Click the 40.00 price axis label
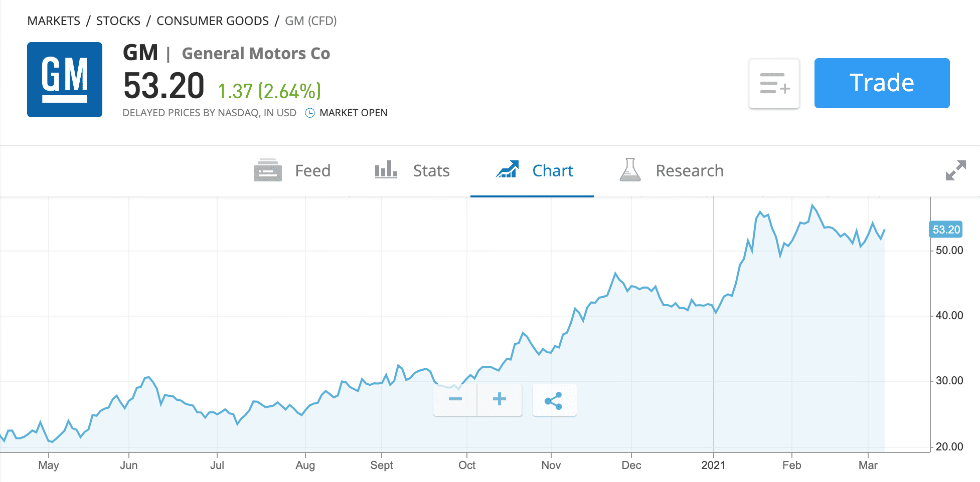980x482 pixels. [x=949, y=316]
